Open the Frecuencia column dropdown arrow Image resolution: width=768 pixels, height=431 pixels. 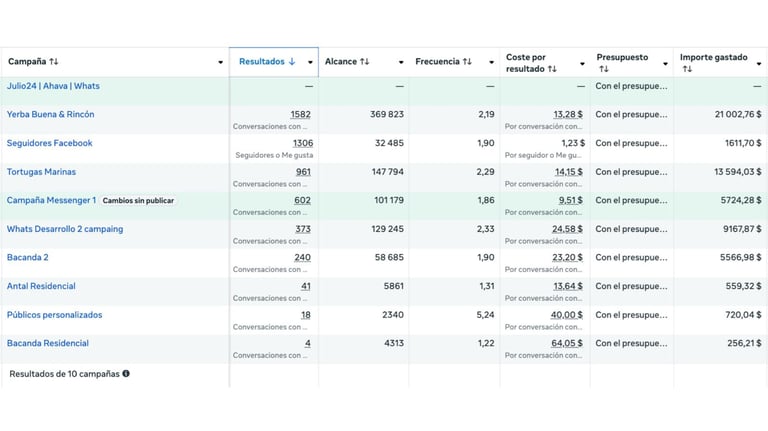[491, 63]
